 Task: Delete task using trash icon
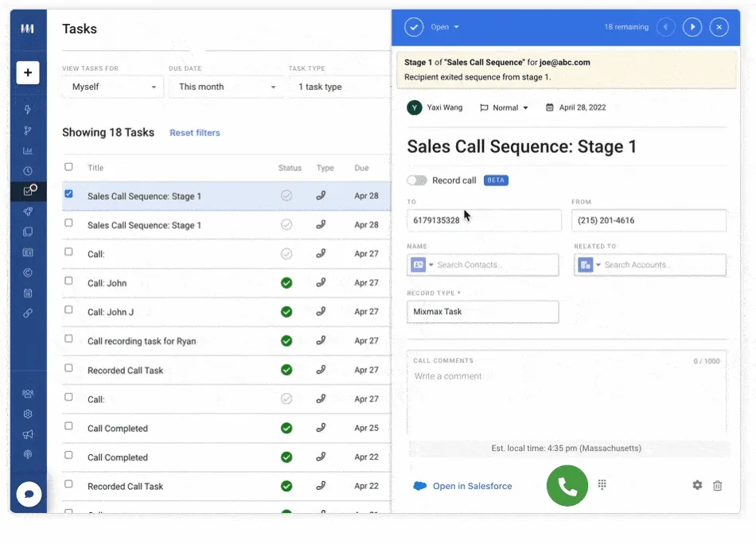coord(718,486)
